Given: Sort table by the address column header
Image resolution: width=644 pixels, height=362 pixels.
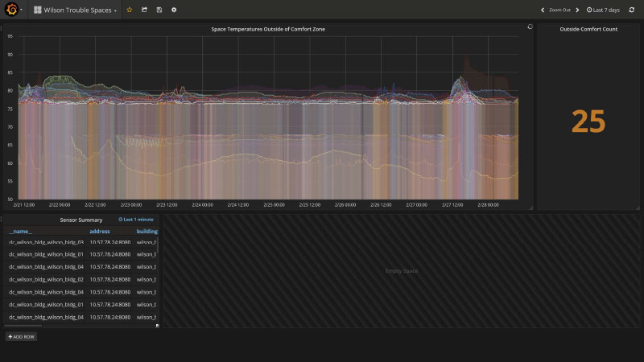Looking at the screenshot, I should (x=99, y=232).
